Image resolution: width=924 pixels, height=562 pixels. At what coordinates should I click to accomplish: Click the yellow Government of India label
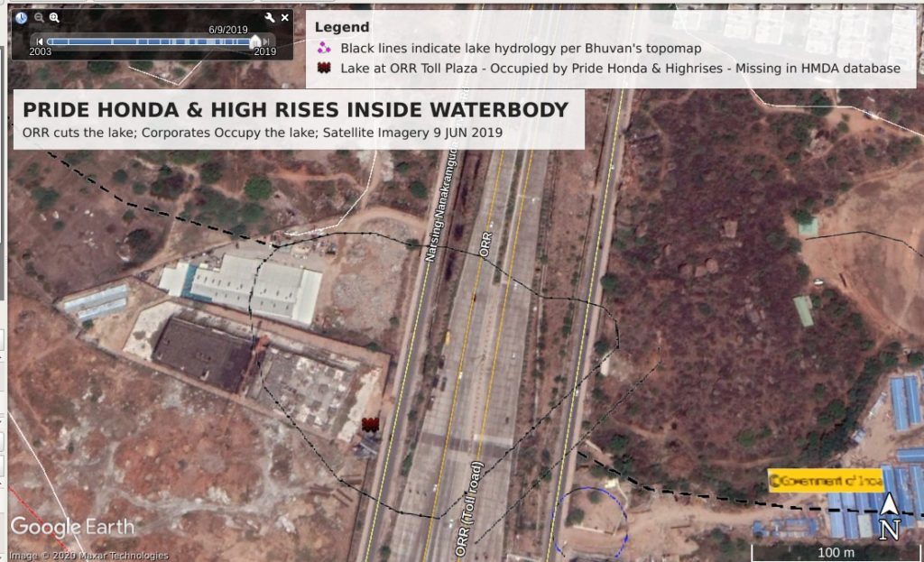[826, 481]
